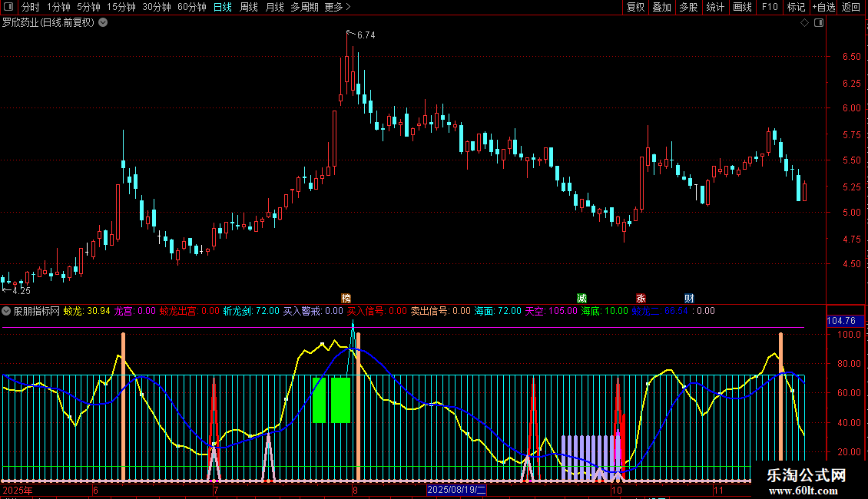Click the blue 财 marker icon

pos(689,298)
